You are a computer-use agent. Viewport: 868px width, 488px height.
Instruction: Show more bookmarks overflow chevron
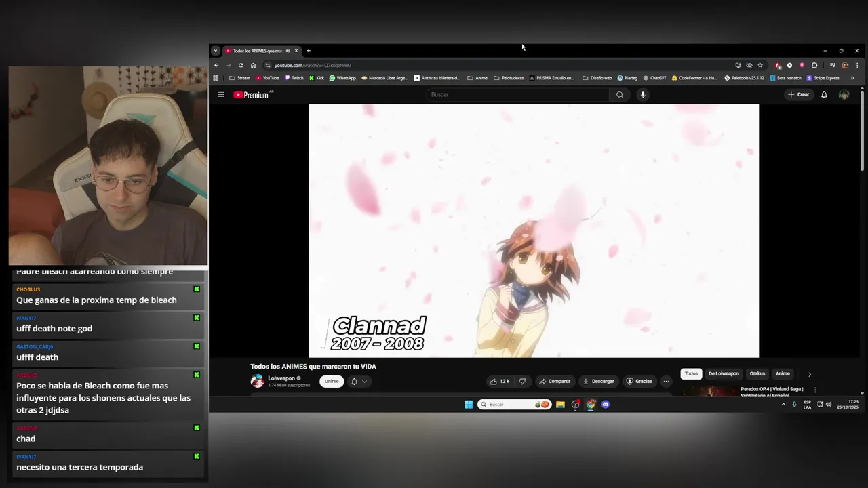[x=852, y=78]
